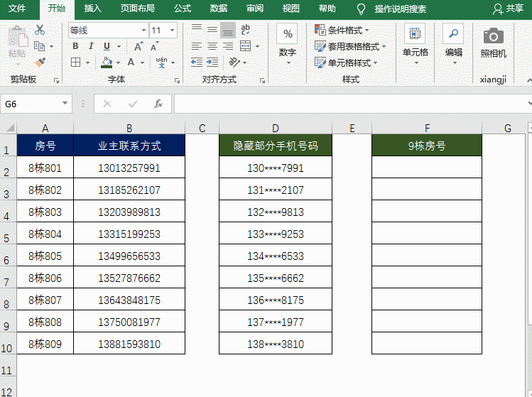Click 操作说明搜索 search box
The width and height of the screenshot is (532, 397).
(x=401, y=9)
